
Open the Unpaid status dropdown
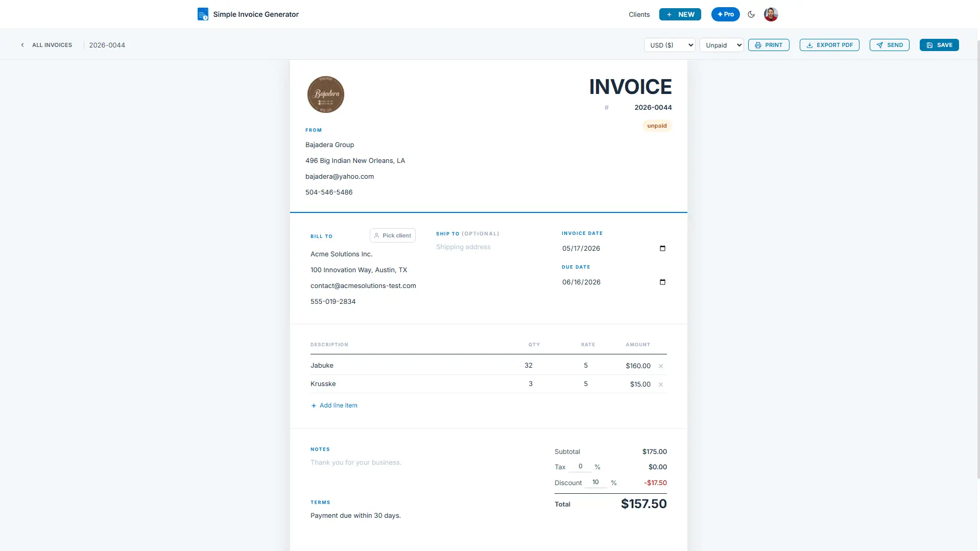point(722,45)
